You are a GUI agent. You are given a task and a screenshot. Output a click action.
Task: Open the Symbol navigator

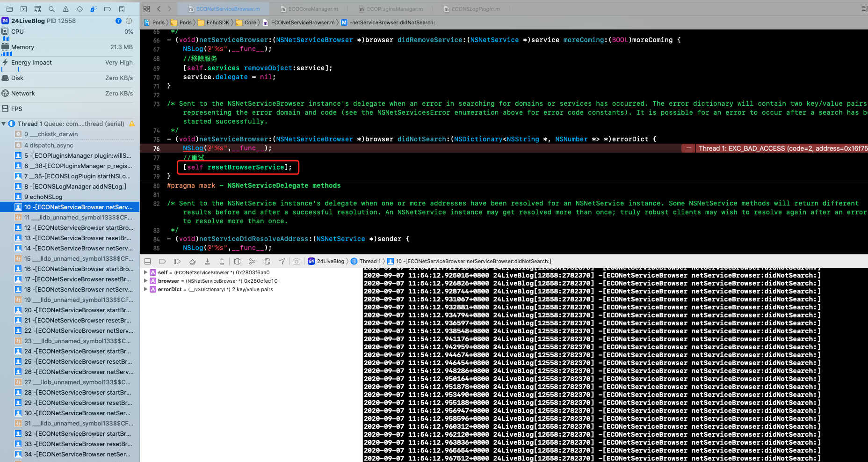coord(37,9)
